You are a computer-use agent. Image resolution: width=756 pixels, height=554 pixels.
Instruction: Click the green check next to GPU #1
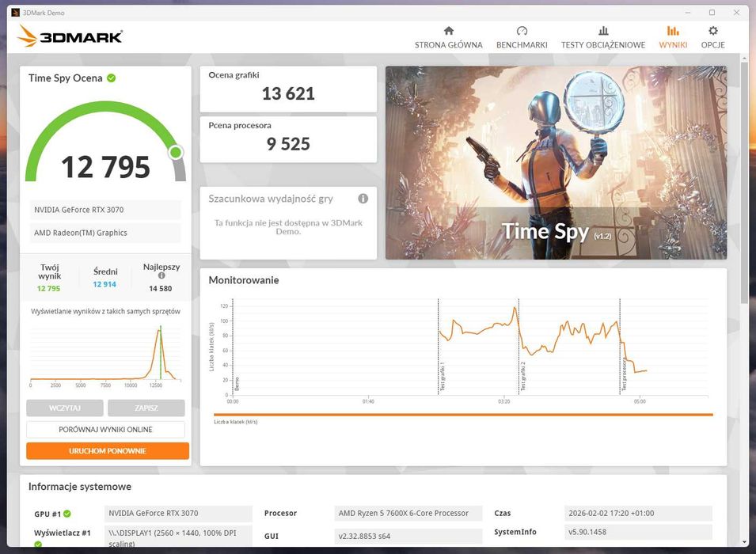pyautogui.click(x=67, y=514)
